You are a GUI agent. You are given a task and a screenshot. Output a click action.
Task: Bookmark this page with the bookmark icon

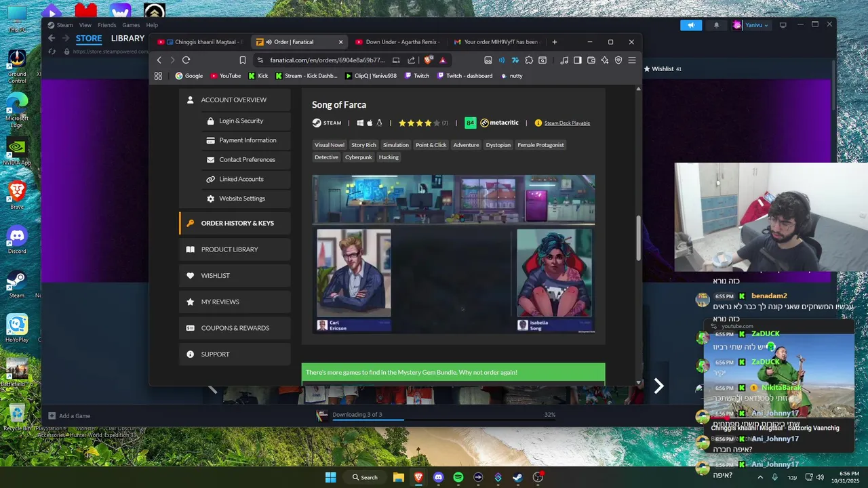(x=242, y=60)
